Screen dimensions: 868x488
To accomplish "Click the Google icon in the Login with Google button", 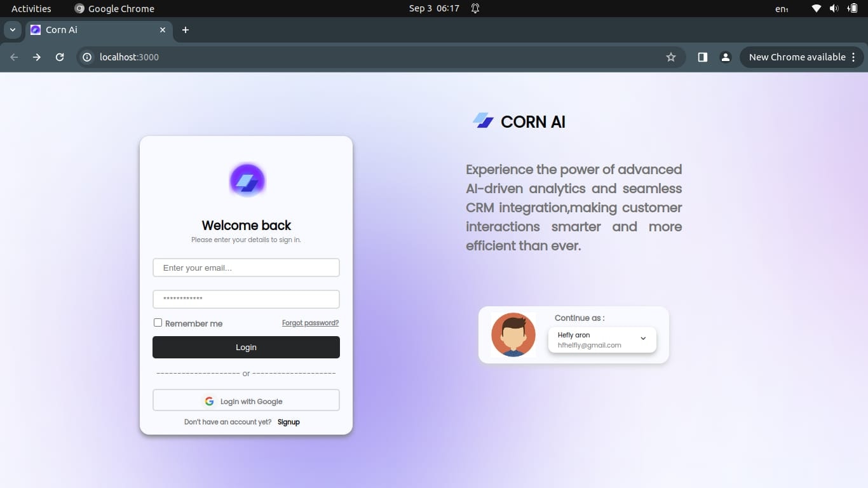I will click(x=209, y=401).
